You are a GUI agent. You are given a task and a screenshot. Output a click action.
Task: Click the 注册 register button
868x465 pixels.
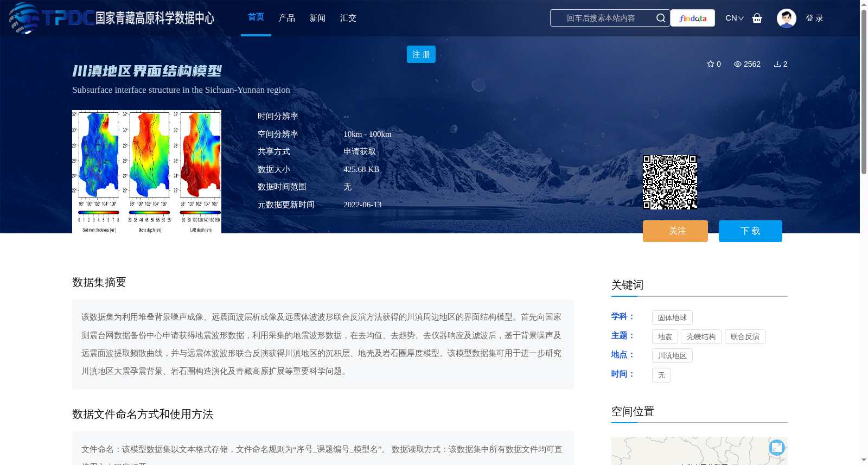coord(421,54)
